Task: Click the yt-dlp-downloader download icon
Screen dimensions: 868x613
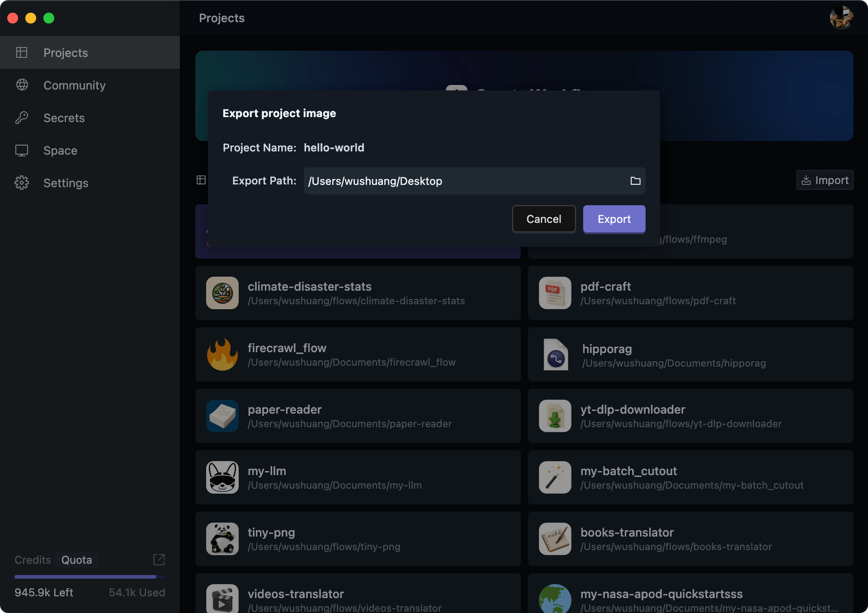Action: click(x=555, y=416)
